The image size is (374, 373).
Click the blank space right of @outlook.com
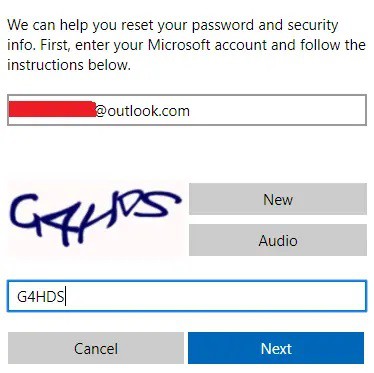278,110
